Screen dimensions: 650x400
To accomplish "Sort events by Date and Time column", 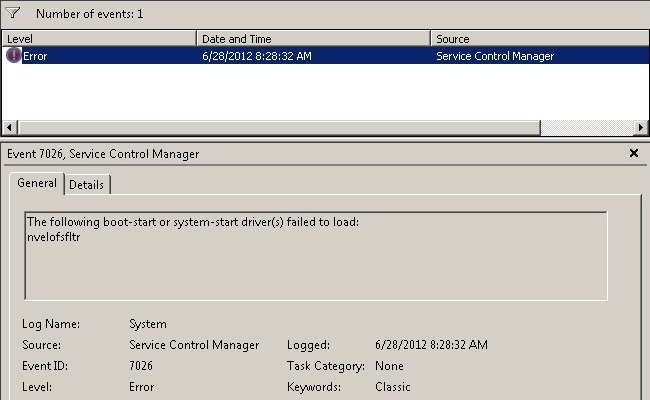I will click(x=312, y=38).
